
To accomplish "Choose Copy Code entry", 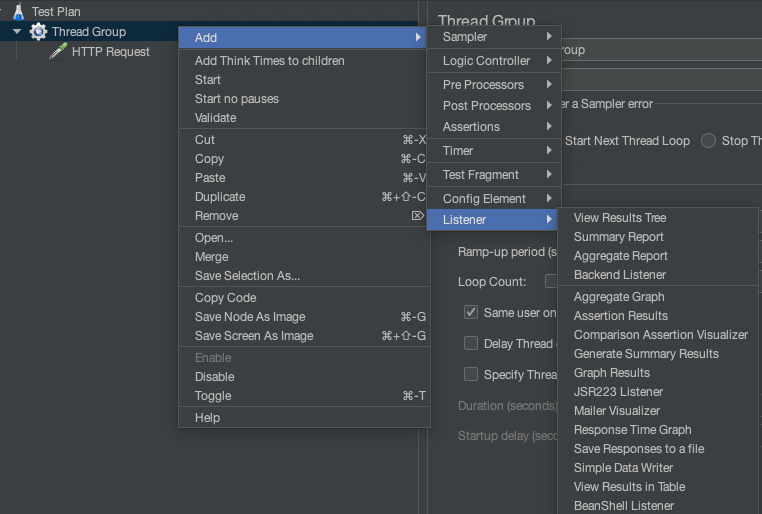I will tap(305, 298).
